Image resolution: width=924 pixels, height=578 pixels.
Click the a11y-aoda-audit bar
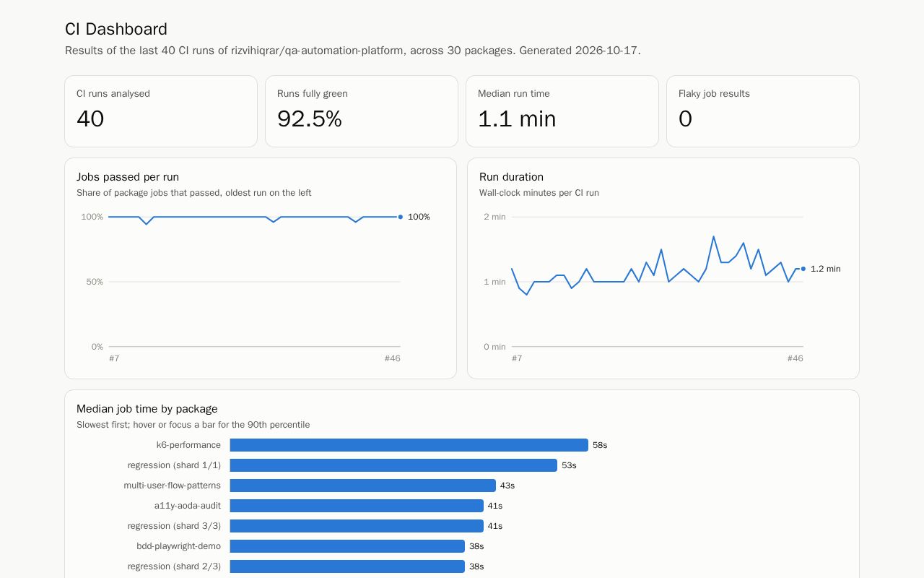(x=357, y=506)
